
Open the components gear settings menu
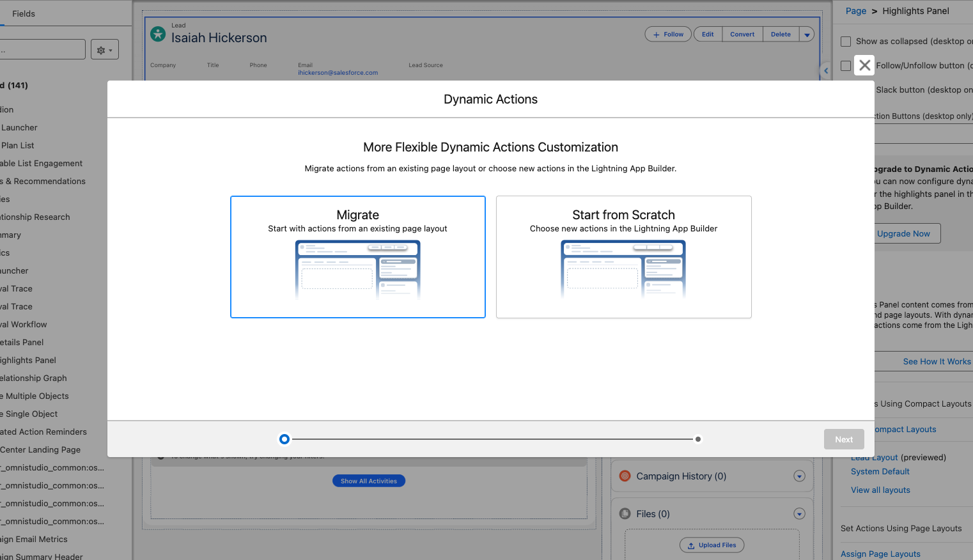point(105,50)
